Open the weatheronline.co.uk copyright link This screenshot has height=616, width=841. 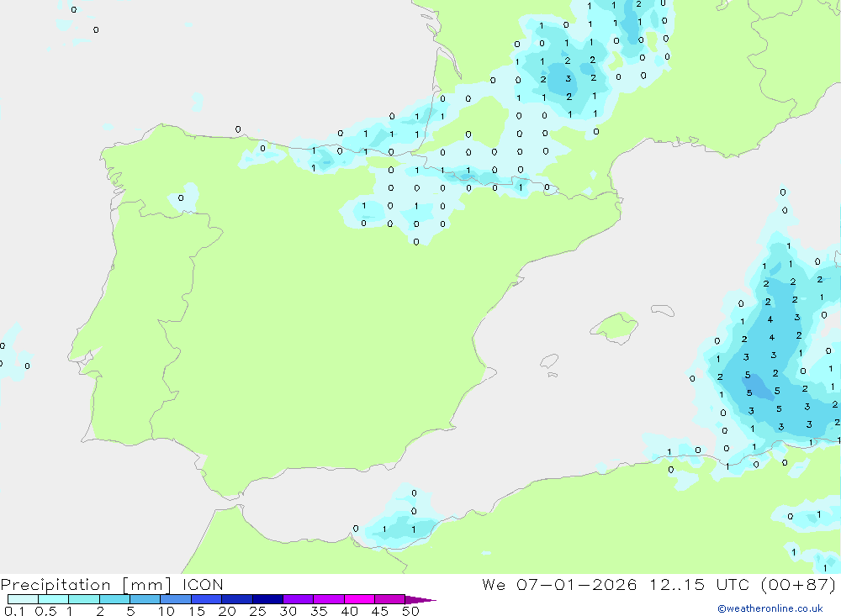click(x=770, y=608)
